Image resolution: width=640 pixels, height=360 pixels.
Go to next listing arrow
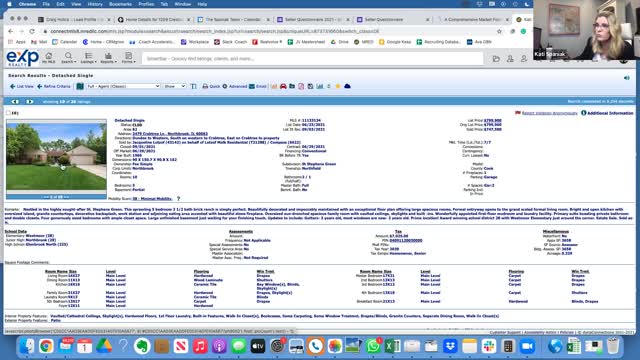[30, 101]
